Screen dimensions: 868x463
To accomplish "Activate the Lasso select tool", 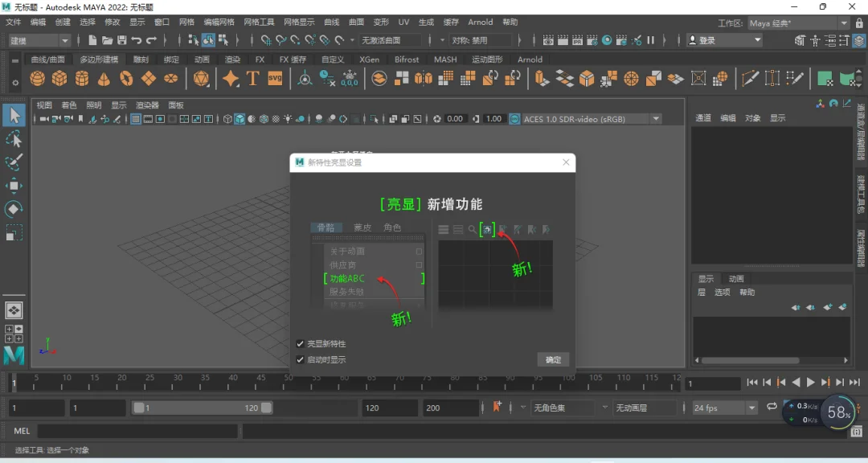I will (14, 138).
